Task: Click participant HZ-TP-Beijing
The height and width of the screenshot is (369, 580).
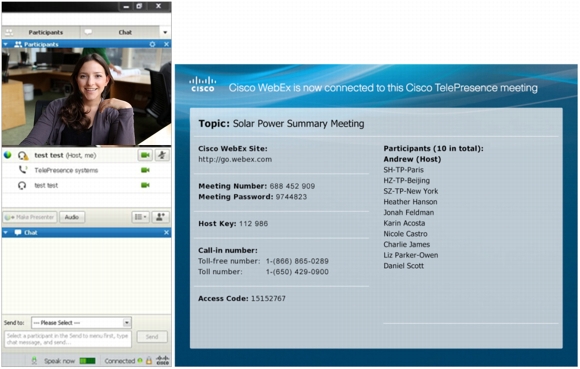Action: 407,181
